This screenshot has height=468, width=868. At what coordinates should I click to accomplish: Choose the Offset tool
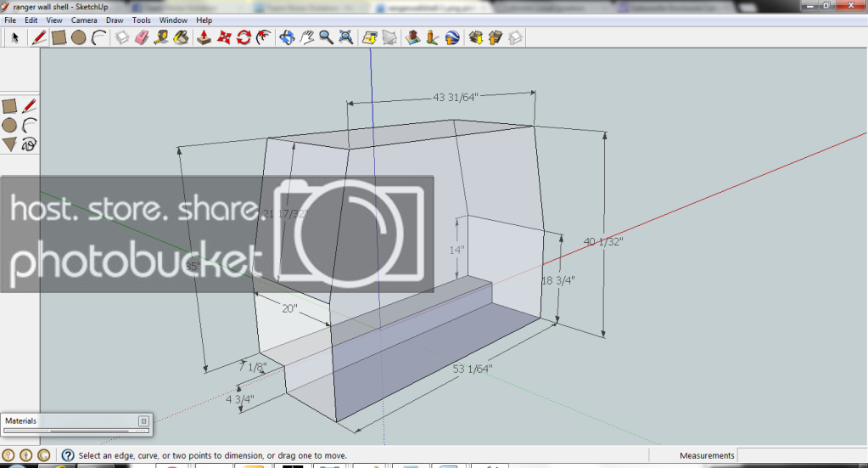coord(264,37)
